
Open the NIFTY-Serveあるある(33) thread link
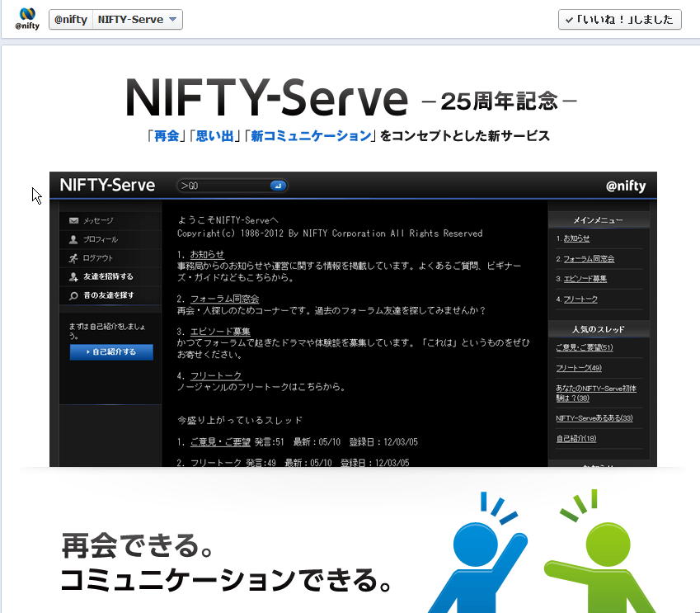594,418
